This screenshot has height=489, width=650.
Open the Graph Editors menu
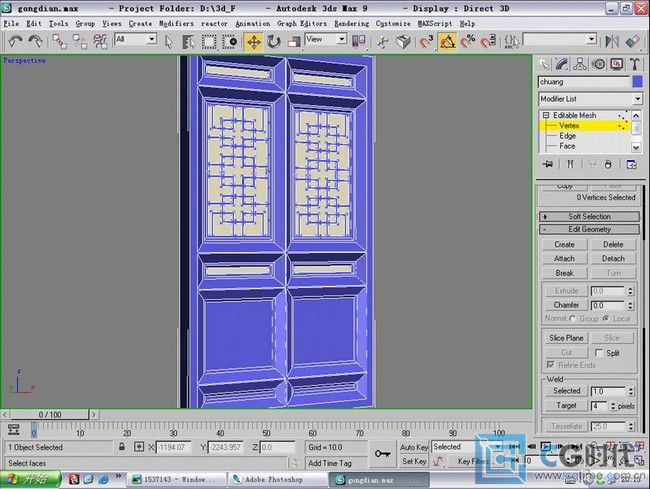click(x=302, y=24)
